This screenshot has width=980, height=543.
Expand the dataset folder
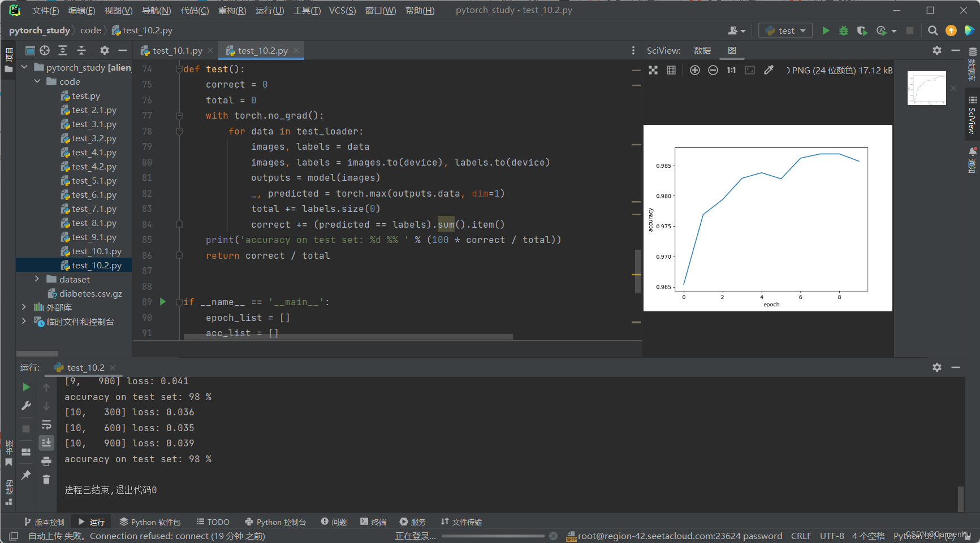tap(37, 279)
